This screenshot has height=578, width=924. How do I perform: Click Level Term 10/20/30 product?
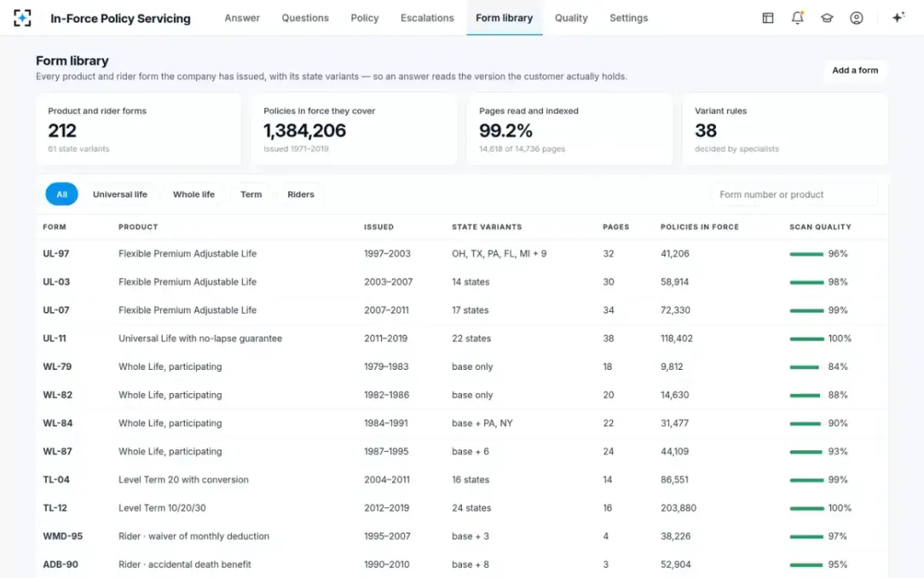pos(162,508)
